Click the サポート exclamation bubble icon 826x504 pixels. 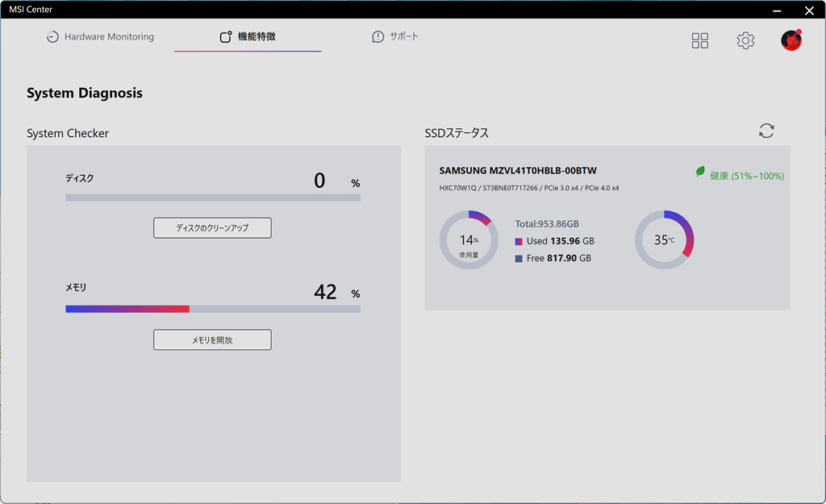pyautogui.click(x=378, y=37)
